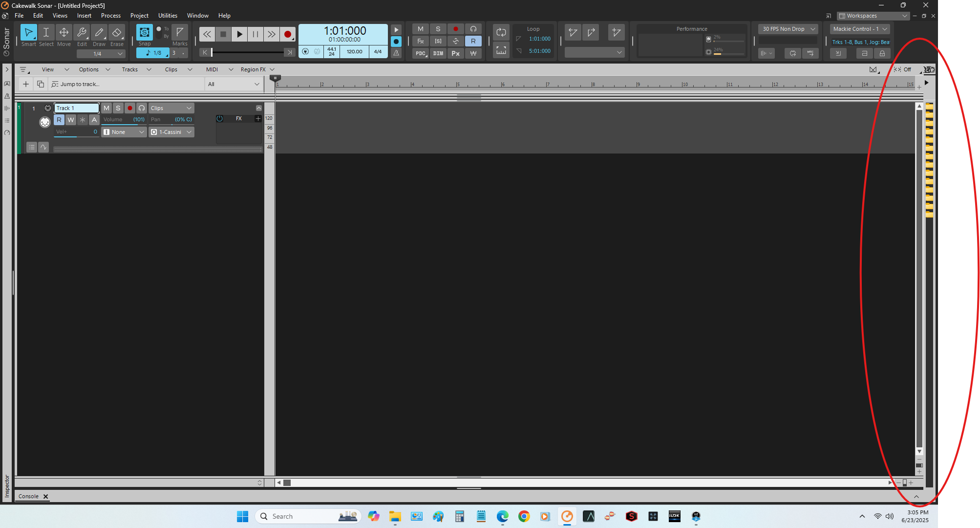Open Track 1 output 1-Cassini dropdown
The image size is (980, 528).
pos(171,132)
